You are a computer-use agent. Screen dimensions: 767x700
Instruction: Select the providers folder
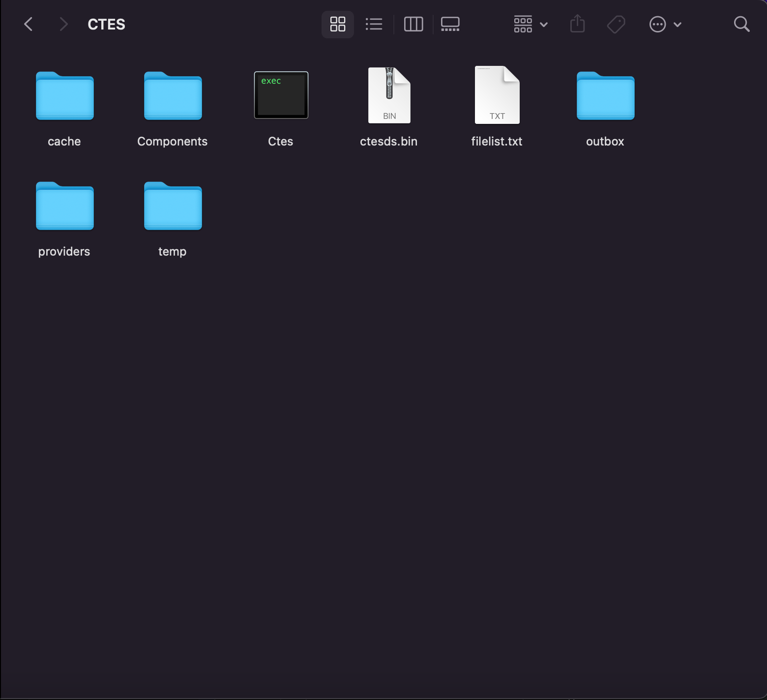coord(64,206)
